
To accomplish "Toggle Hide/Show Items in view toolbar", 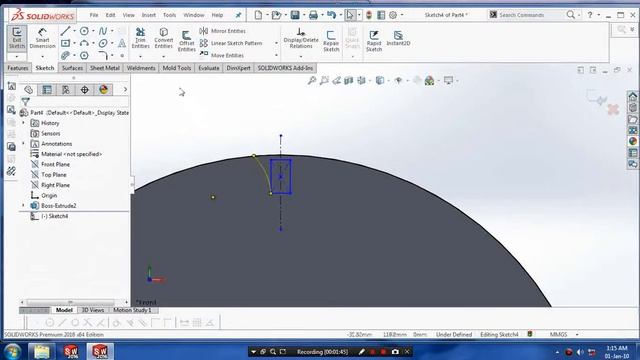I will pyautogui.click(x=398, y=80).
